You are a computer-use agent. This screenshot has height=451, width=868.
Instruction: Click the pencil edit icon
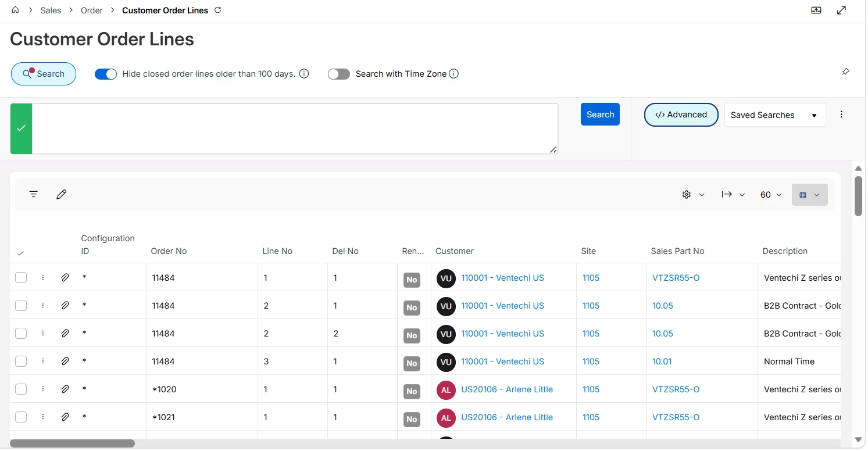61,194
